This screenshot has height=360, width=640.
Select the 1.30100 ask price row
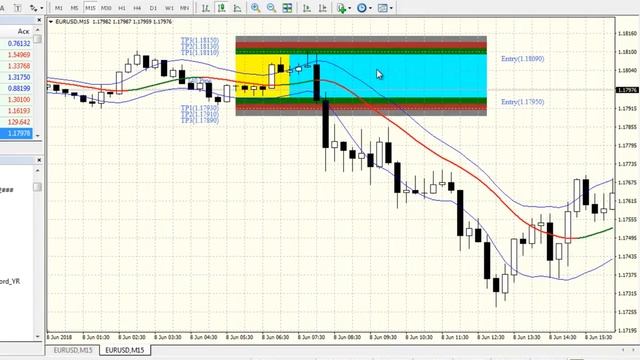tap(16, 100)
